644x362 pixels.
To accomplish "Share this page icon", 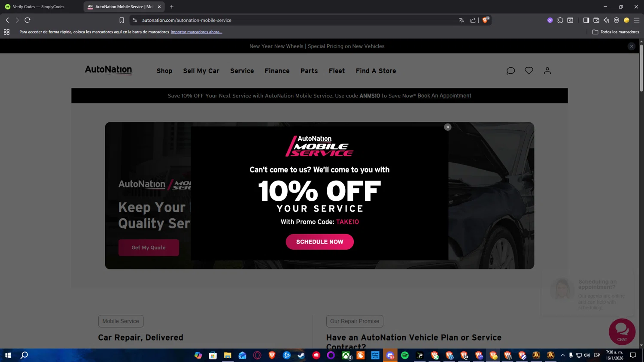I will [x=473, y=20].
